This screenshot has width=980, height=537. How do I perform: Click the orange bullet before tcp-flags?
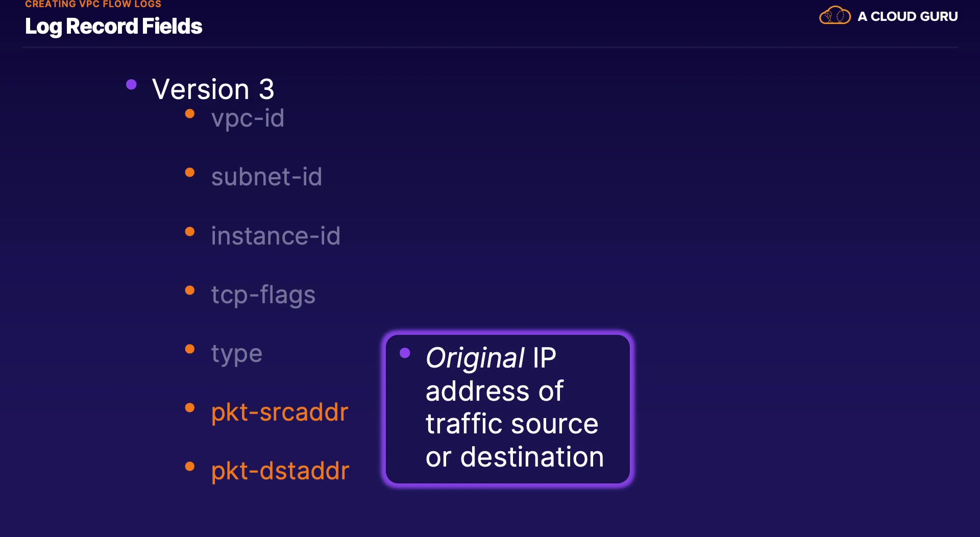(x=190, y=290)
